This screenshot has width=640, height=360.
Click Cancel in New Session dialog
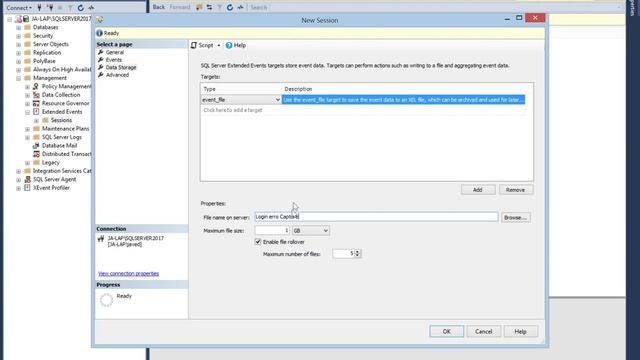(484, 331)
